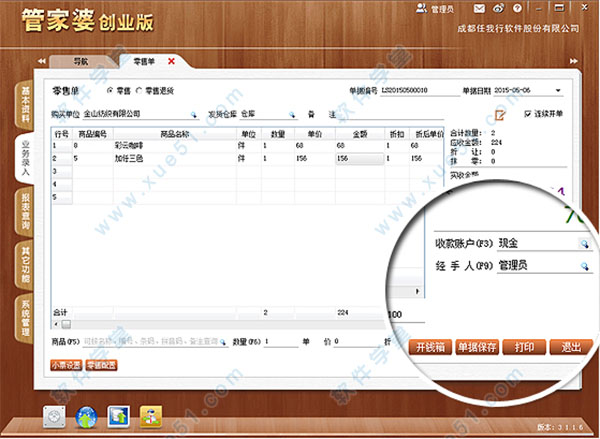This screenshot has height=439, width=600.
Task: Click row header number 5
Action: click(62, 197)
